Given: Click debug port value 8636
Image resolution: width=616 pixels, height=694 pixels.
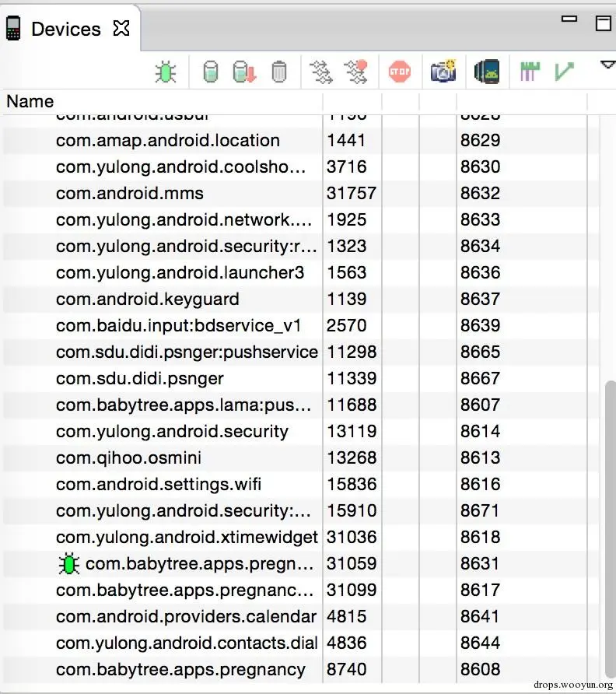Looking at the screenshot, I should click(x=480, y=273).
